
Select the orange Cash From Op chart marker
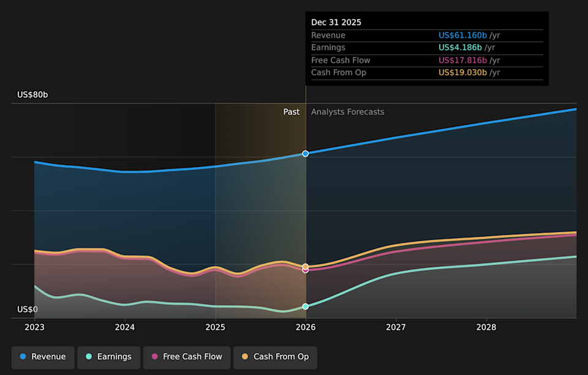[x=306, y=266]
